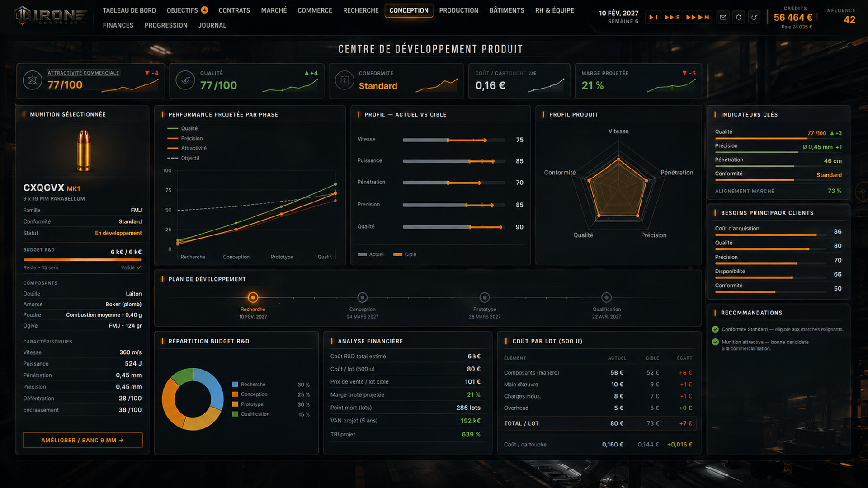Click the Conformité card icon
868x488 pixels.
click(x=344, y=80)
